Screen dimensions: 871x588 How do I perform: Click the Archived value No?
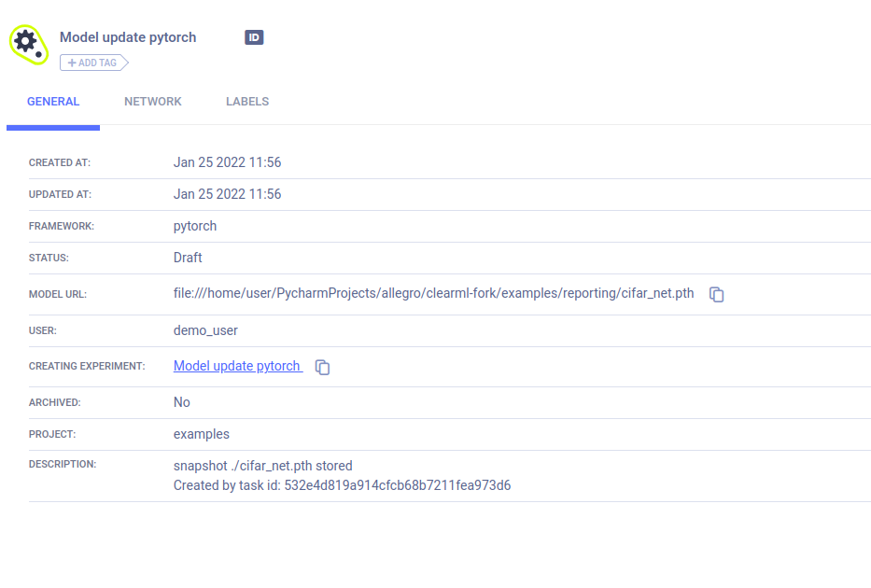tap(182, 402)
